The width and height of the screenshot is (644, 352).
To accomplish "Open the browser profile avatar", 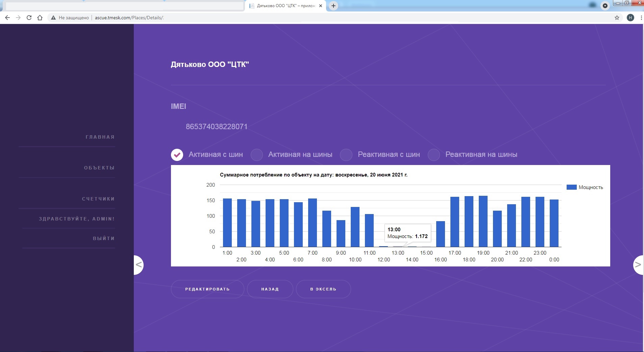I will click(x=630, y=18).
